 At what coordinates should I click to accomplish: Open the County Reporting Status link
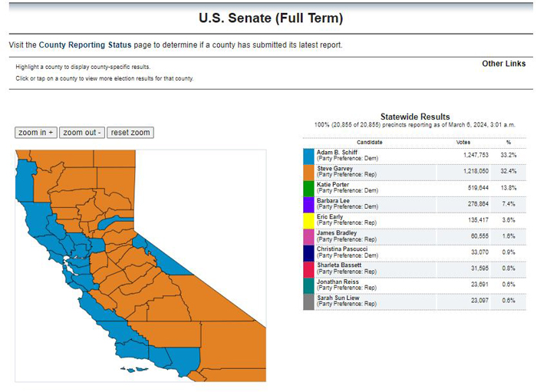pos(85,44)
